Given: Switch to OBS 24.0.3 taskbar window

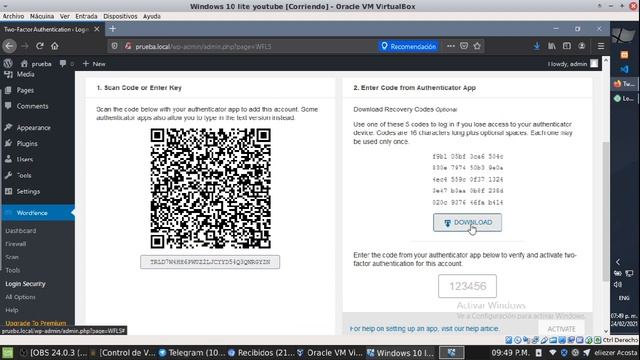Looking at the screenshot, I should [53, 353].
